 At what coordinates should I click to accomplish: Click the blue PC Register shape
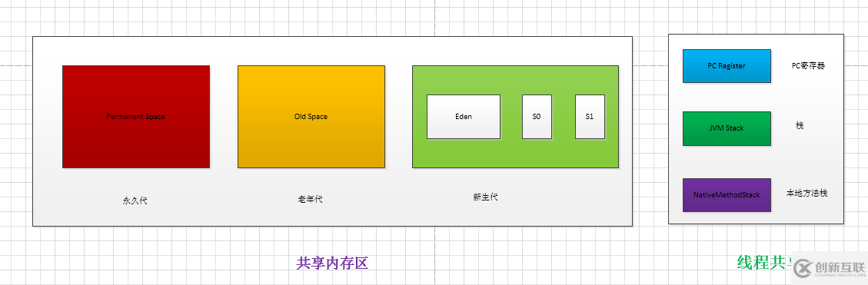727,66
